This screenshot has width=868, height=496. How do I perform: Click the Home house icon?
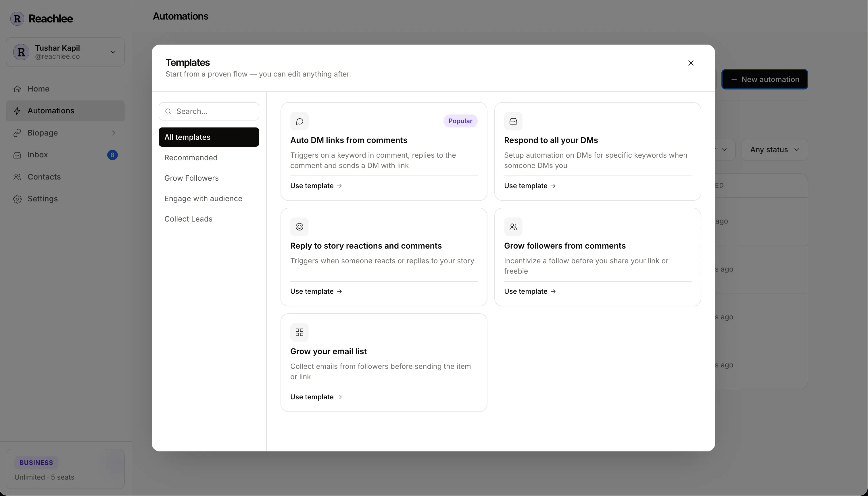tap(17, 89)
